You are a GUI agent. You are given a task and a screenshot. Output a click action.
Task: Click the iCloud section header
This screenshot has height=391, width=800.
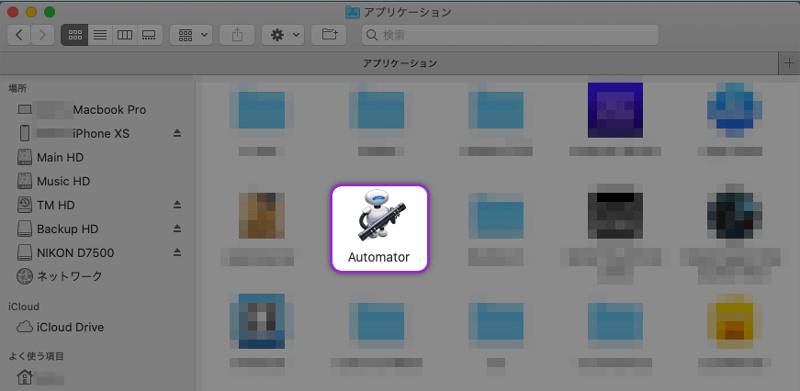(23, 307)
